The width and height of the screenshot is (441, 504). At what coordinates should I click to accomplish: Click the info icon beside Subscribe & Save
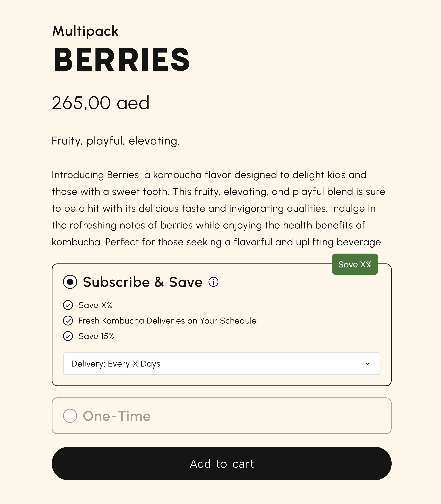[x=213, y=282]
